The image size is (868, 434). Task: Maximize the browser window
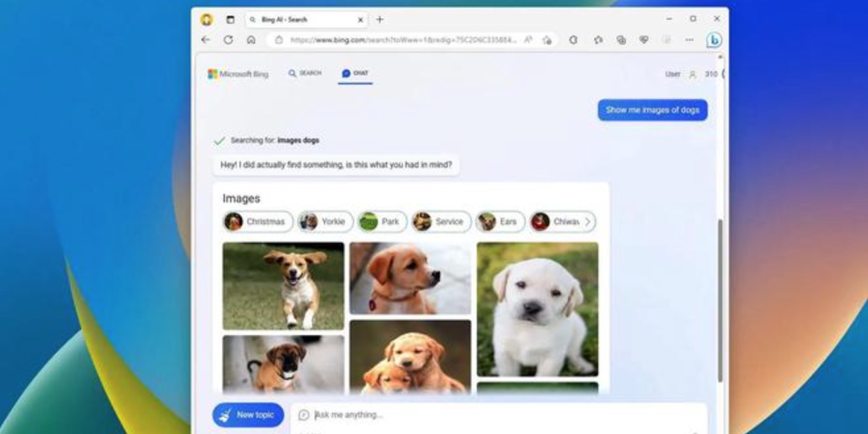tap(693, 19)
